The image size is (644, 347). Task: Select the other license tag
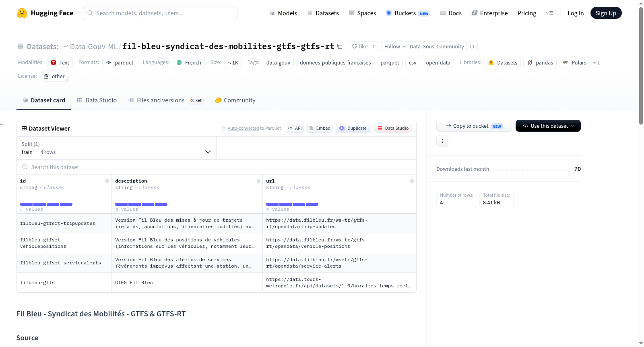(x=54, y=76)
